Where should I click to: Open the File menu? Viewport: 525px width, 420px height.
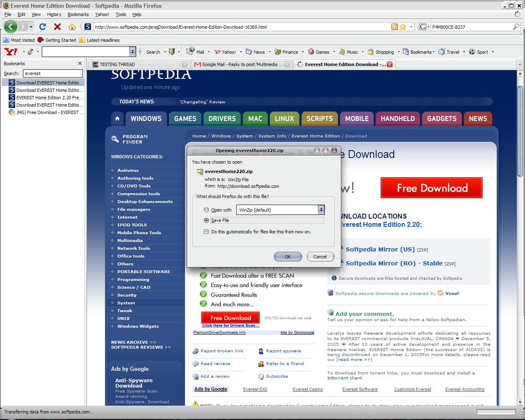[8, 14]
